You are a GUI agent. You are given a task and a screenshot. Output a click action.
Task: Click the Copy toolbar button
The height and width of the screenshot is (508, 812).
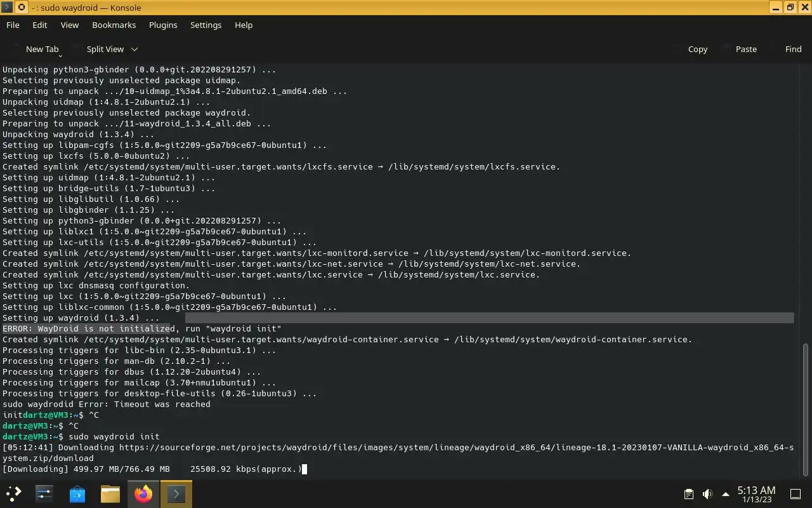coord(690,49)
